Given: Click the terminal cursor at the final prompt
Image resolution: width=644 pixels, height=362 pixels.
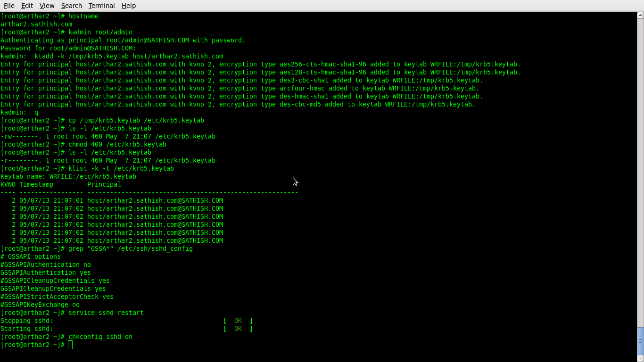Looking at the screenshot, I should [x=70, y=345].
